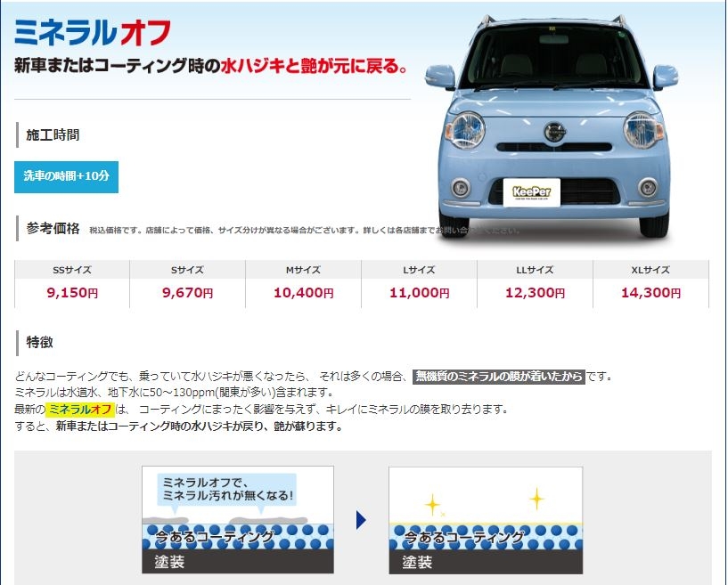The image size is (728, 585).
Task: Click the 9,670円 price for Sサイズ
Action: pyautogui.click(x=187, y=292)
